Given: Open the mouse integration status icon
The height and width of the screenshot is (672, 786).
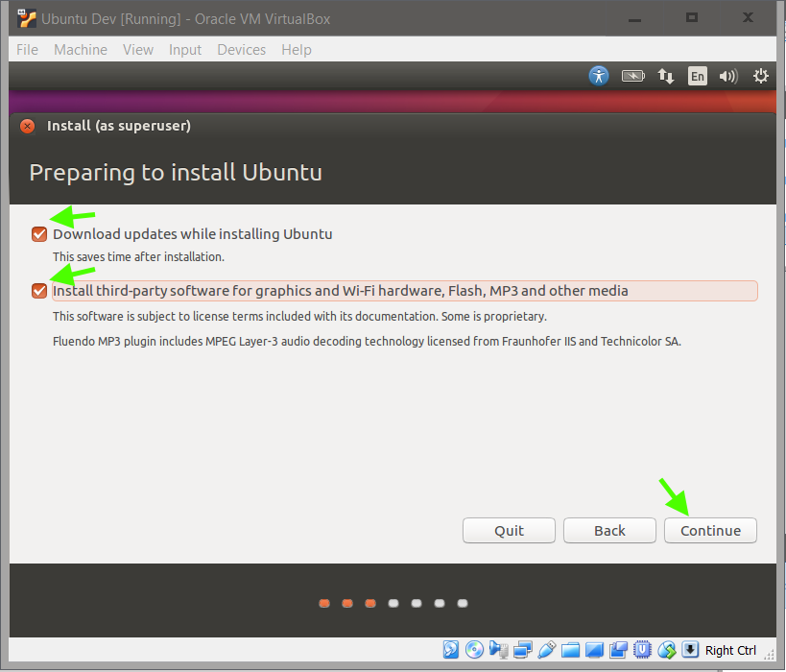Looking at the screenshot, I should point(667,650).
